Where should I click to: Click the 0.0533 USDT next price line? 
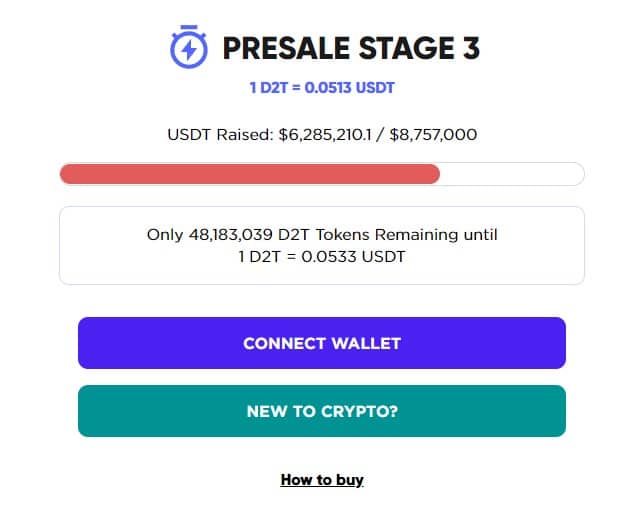(322, 257)
